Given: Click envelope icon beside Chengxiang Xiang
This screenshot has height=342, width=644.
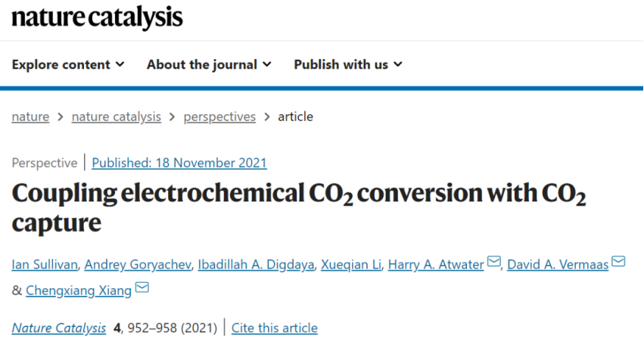Looking at the screenshot, I should pos(142,288).
